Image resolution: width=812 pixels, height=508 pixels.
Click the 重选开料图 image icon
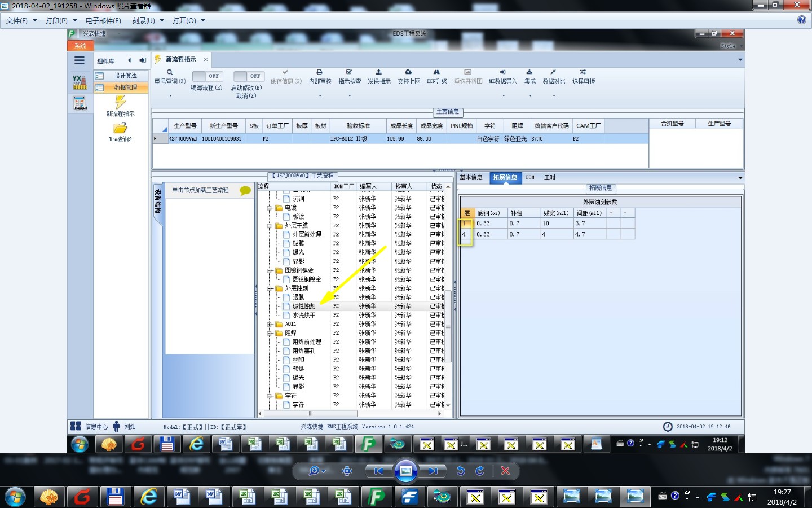[x=467, y=72]
